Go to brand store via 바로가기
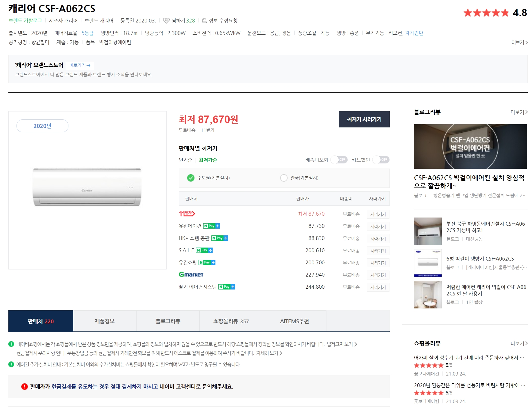The height and width of the screenshot is (408, 532). coord(80,65)
